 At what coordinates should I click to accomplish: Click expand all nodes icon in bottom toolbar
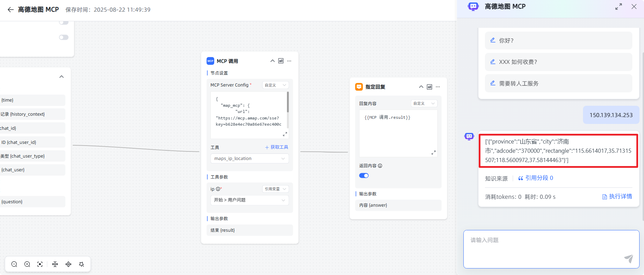point(68,264)
